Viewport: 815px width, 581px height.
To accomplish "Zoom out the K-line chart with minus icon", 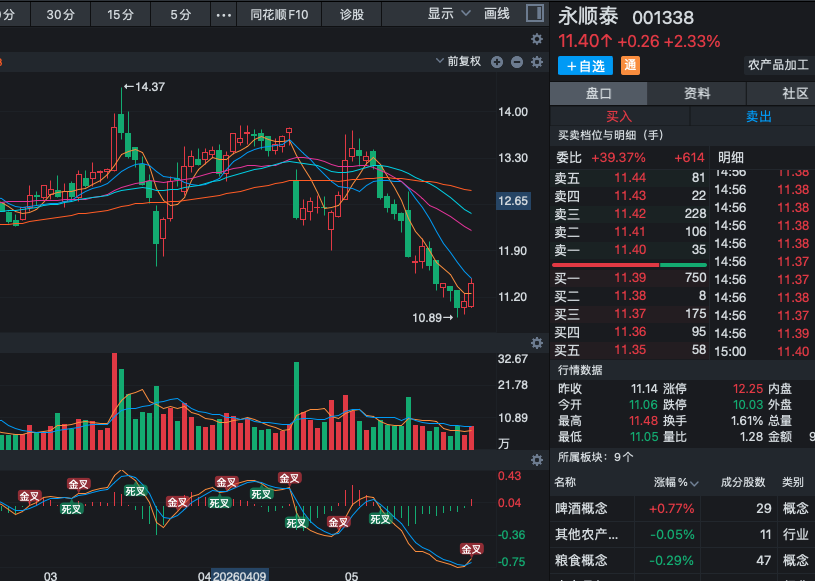I will (517, 62).
